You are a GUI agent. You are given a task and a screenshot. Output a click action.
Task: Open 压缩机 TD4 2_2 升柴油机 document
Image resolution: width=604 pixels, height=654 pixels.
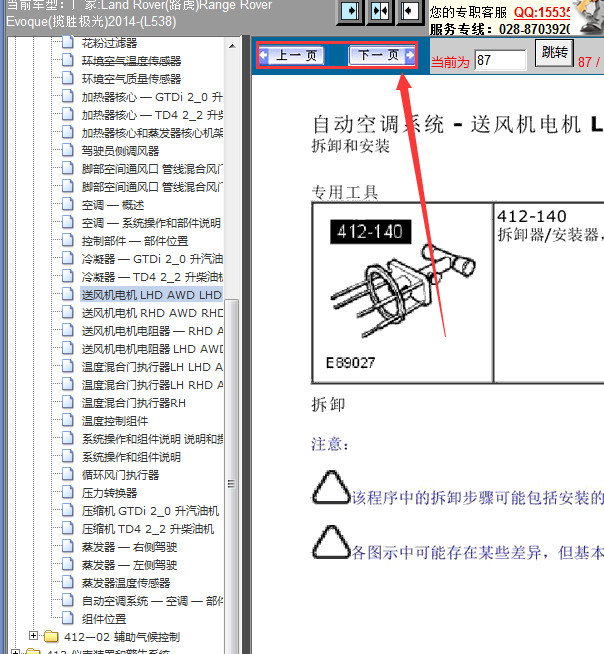pos(148,529)
